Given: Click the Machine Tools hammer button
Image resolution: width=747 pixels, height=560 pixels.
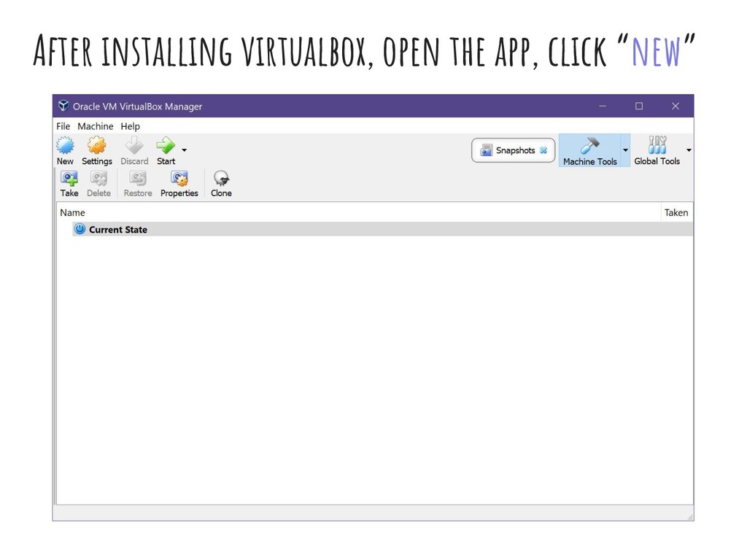Looking at the screenshot, I should point(589,150).
